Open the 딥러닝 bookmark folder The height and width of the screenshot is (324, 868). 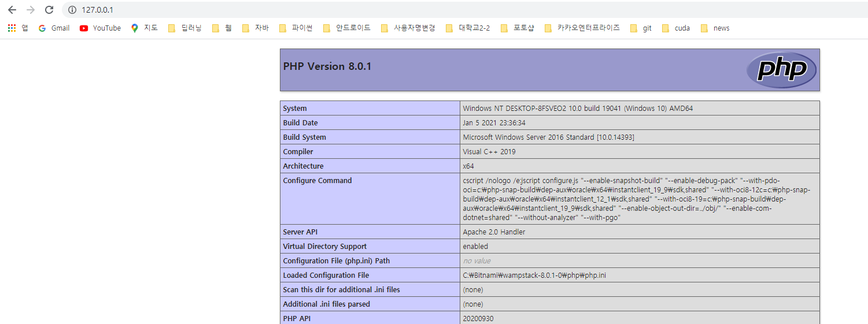click(184, 28)
